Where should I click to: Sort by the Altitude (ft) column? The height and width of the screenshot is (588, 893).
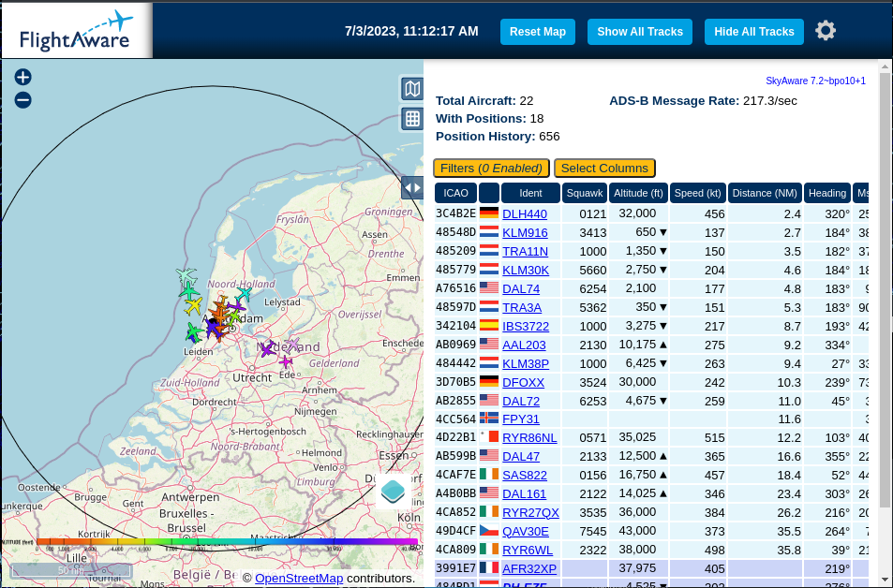click(x=638, y=193)
